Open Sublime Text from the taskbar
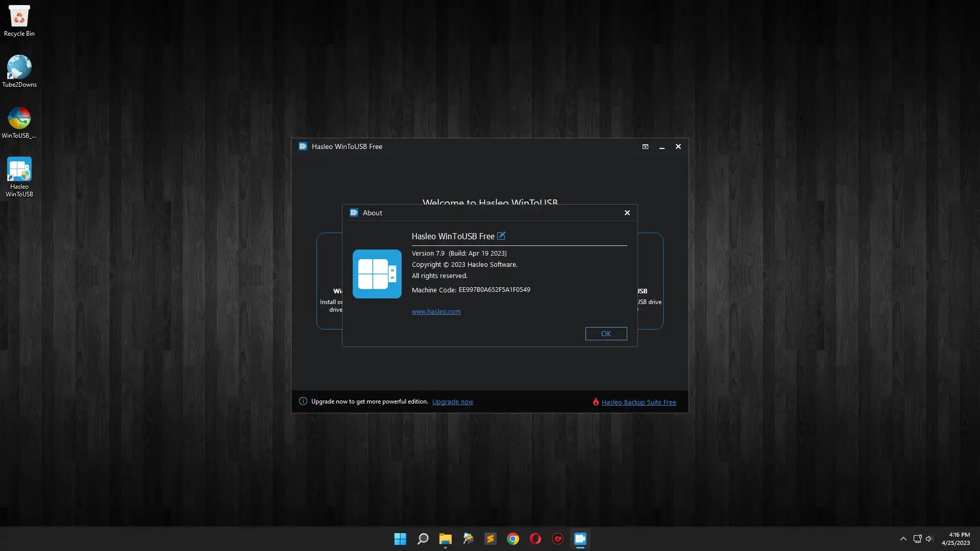 coord(490,539)
